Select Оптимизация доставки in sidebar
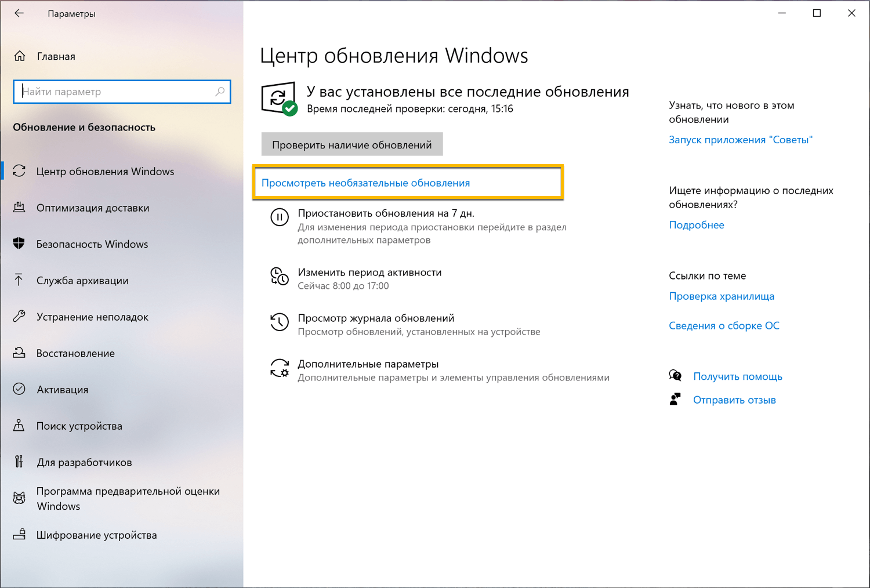The width and height of the screenshot is (870, 588). tap(93, 208)
